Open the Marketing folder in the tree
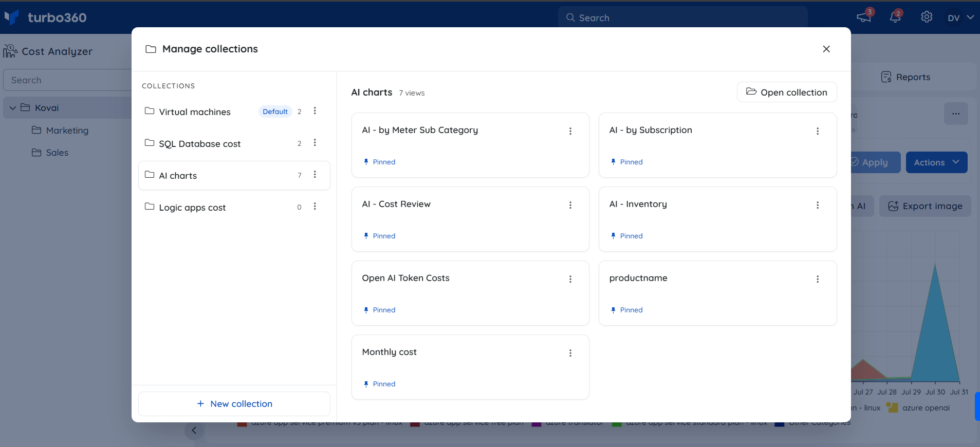 click(x=60, y=131)
